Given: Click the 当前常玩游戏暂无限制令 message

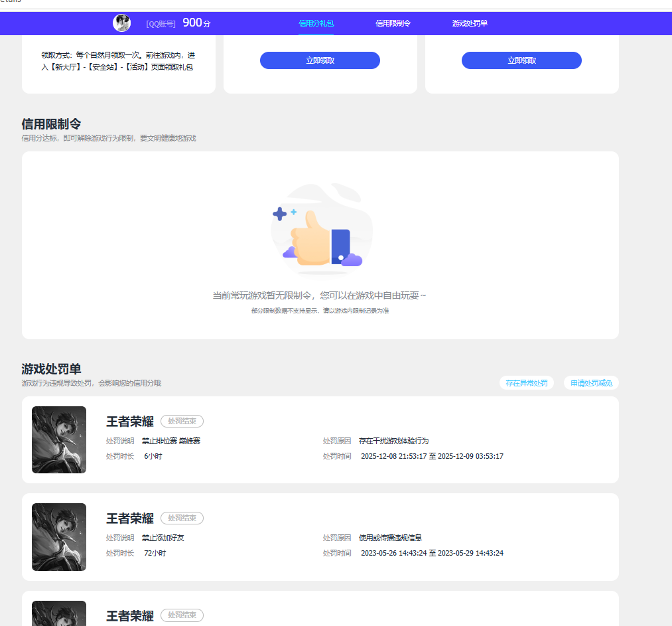Looking at the screenshot, I should pyautogui.click(x=320, y=295).
